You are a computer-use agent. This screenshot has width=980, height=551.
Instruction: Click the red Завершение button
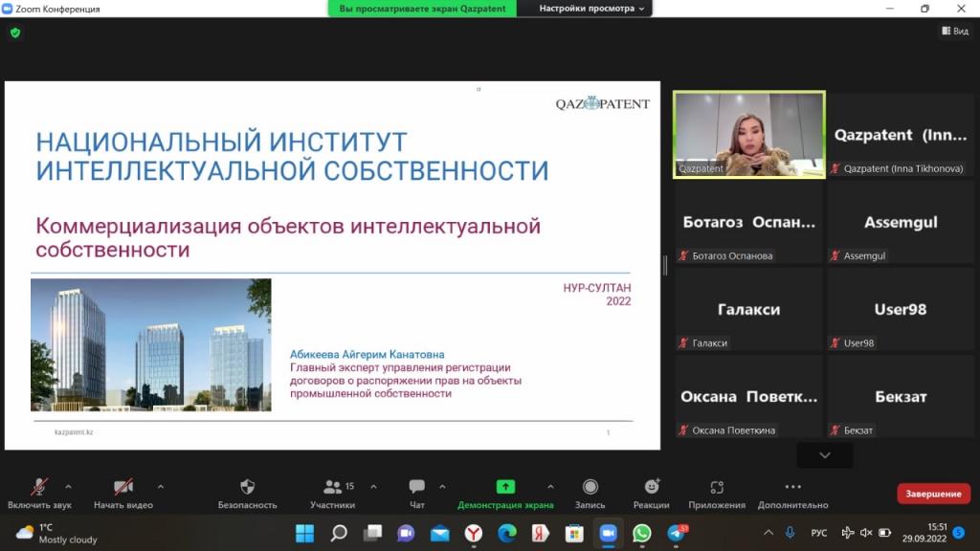933,494
